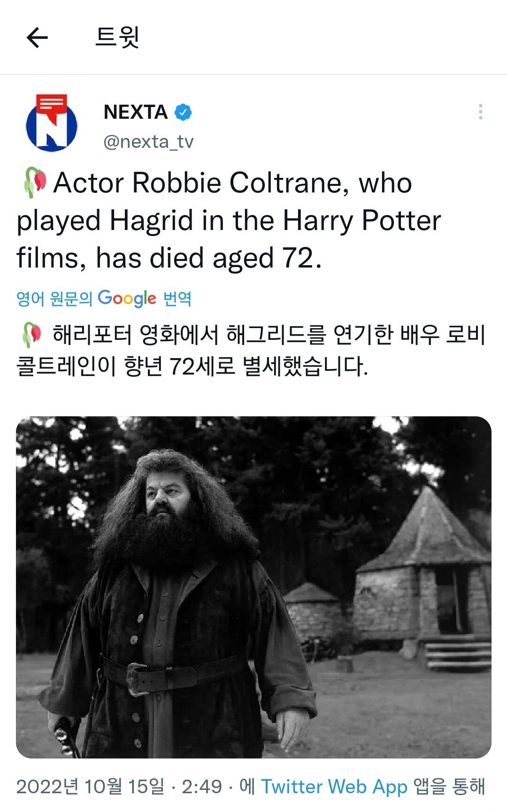Tap the blue verified badge

183,112
